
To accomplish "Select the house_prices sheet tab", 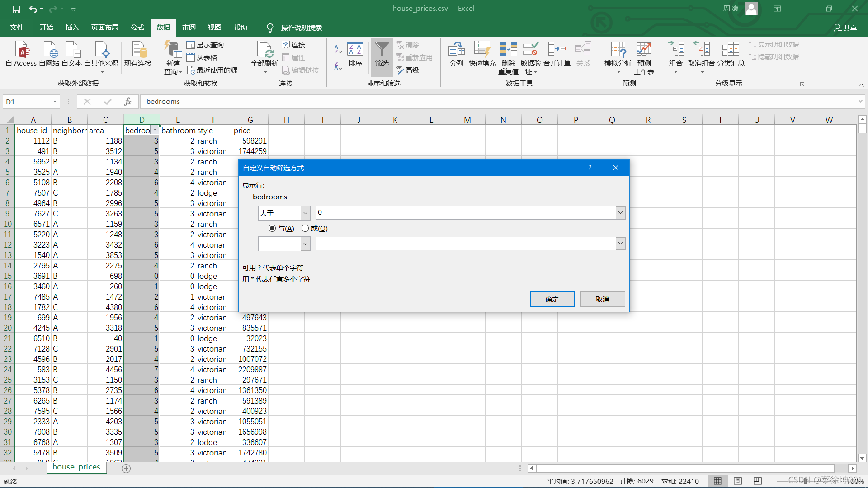I will click(x=76, y=467).
